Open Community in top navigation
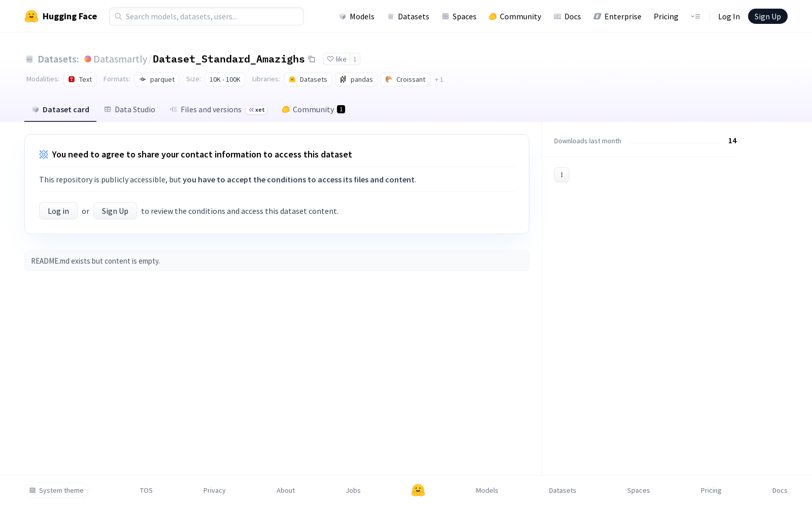 click(515, 16)
